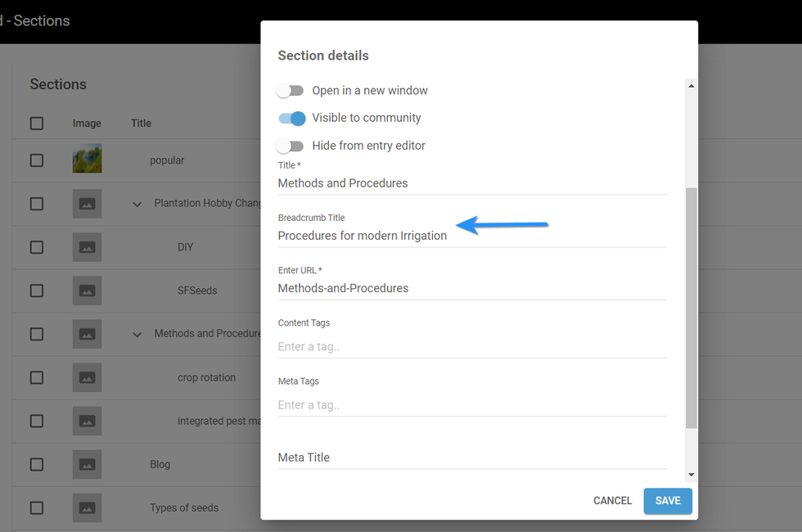The height and width of the screenshot is (532, 802).
Task: Save the section details
Action: click(668, 500)
